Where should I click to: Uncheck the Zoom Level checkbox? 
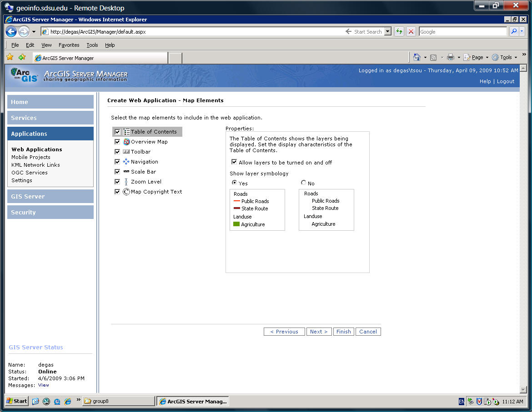pos(117,182)
